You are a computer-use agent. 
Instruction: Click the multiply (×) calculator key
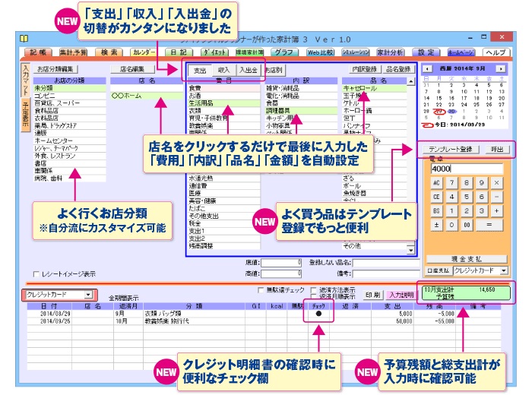[496, 182]
